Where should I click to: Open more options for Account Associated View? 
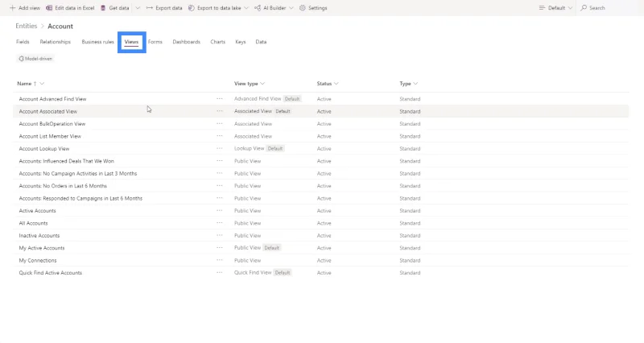pos(220,111)
